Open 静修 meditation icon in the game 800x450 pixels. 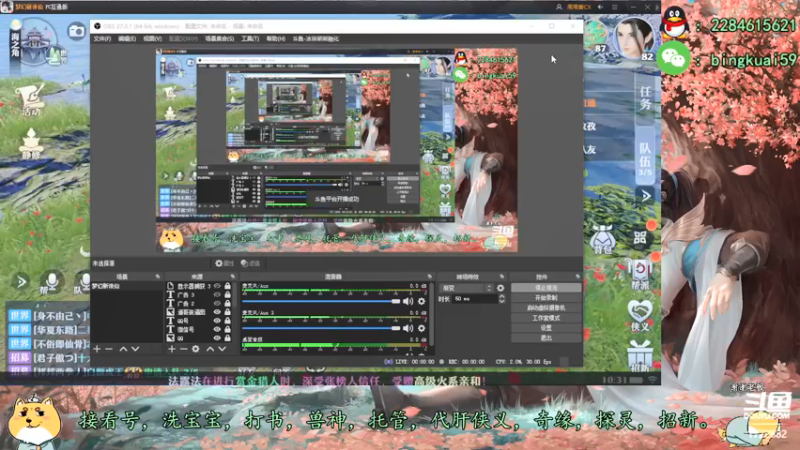tap(31, 144)
